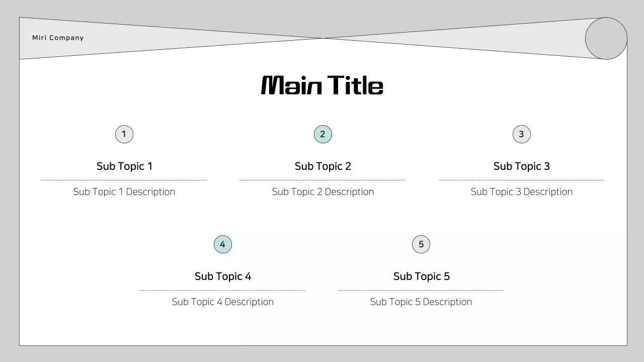Viewport: 644px width, 362px height.
Task: Click the Sub Topic 3 heading
Action: click(522, 166)
